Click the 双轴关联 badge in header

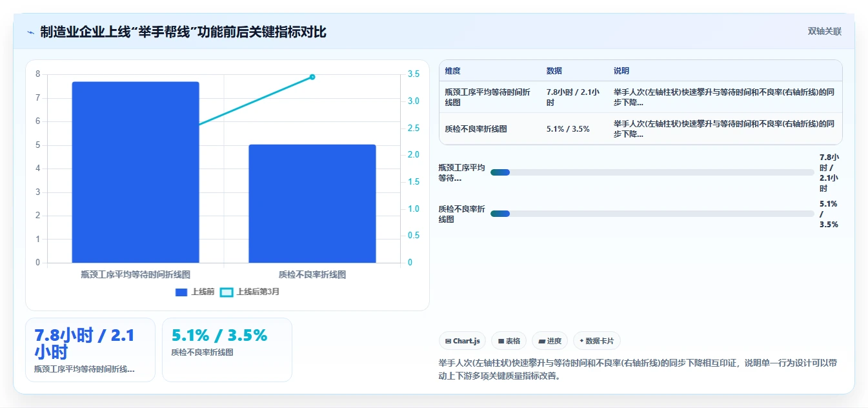tap(824, 31)
